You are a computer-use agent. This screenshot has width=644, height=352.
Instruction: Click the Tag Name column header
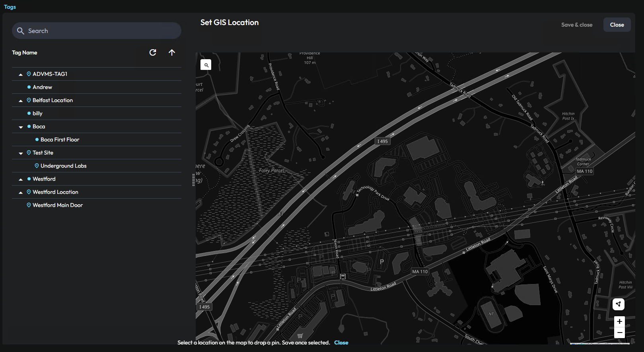25,52
